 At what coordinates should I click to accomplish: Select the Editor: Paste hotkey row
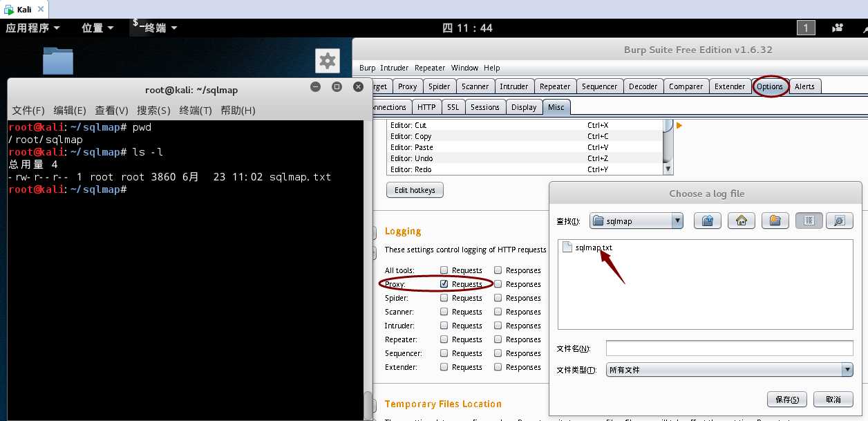point(525,147)
